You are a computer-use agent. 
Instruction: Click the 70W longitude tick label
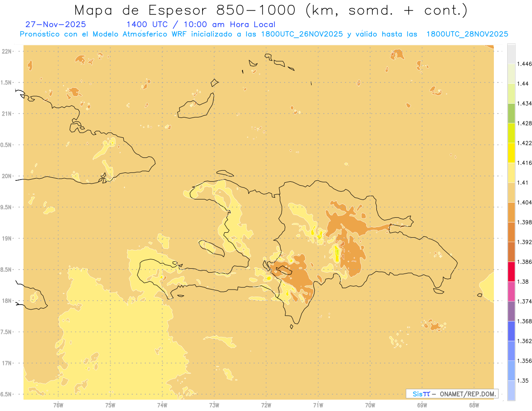[x=370, y=405]
